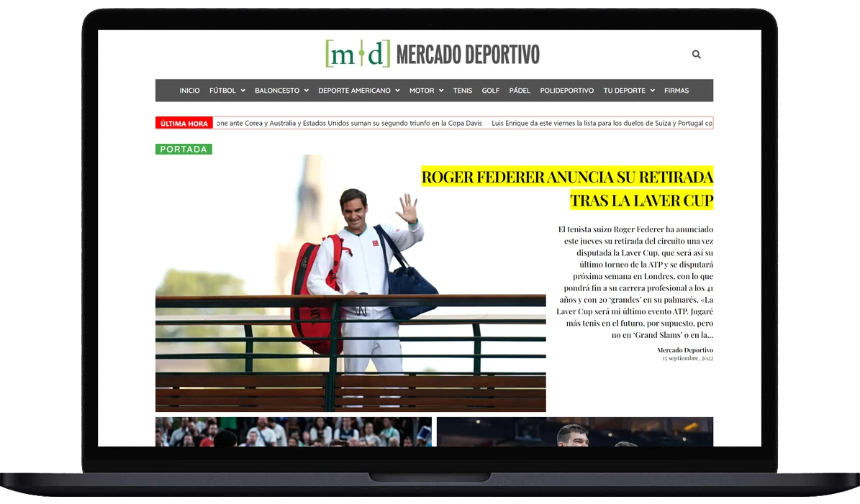This screenshot has width=860, height=504.
Task: Navigate to the Pádel section
Action: 520,91
